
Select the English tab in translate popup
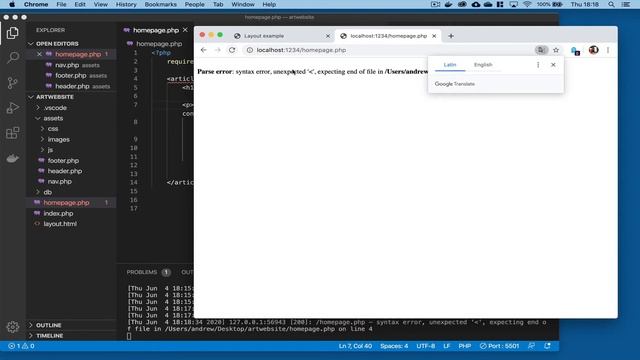[x=483, y=65]
